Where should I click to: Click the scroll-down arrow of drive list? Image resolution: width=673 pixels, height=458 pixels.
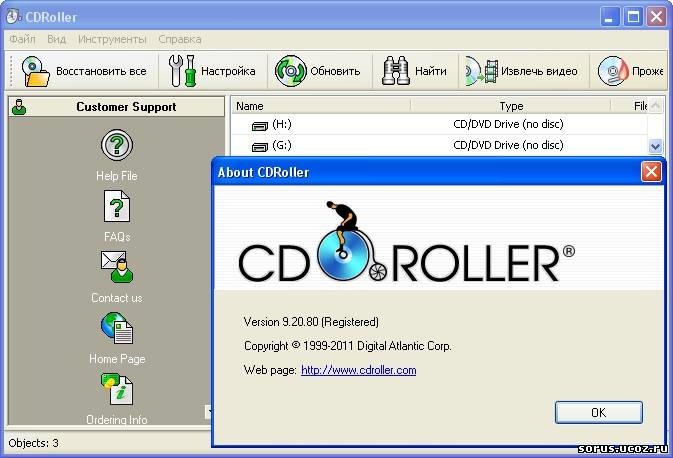pos(655,146)
